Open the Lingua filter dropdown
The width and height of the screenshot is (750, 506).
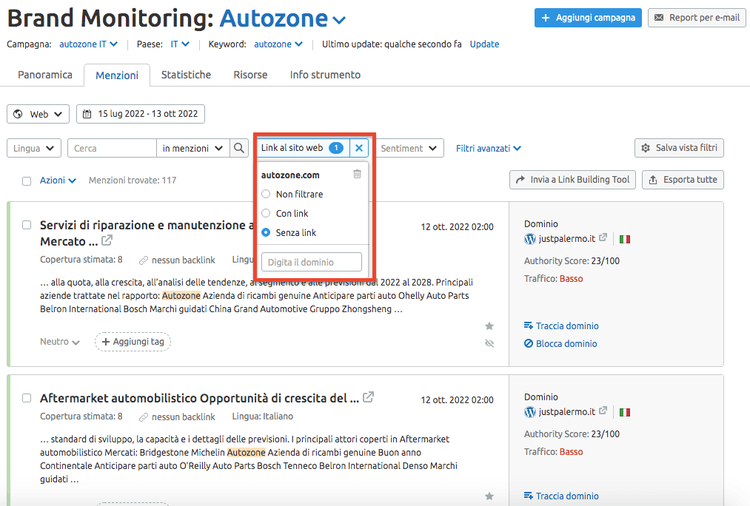[x=34, y=148]
